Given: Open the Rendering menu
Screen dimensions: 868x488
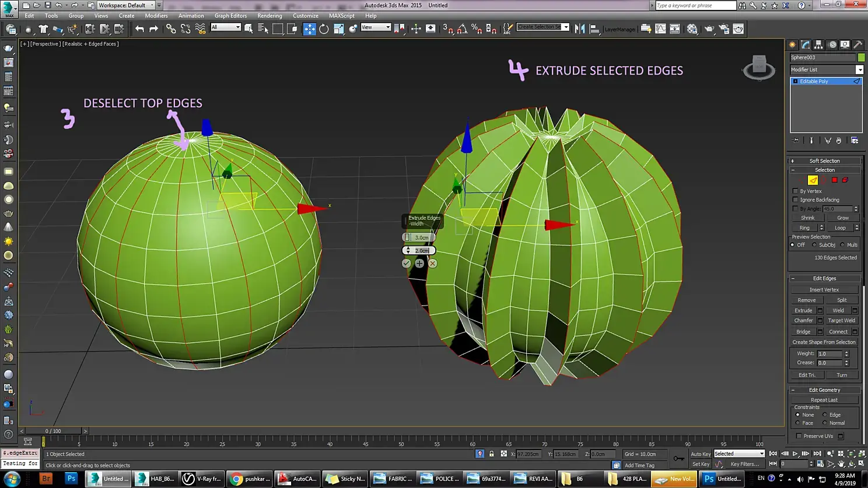Looking at the screenshot, I should 269,16.
